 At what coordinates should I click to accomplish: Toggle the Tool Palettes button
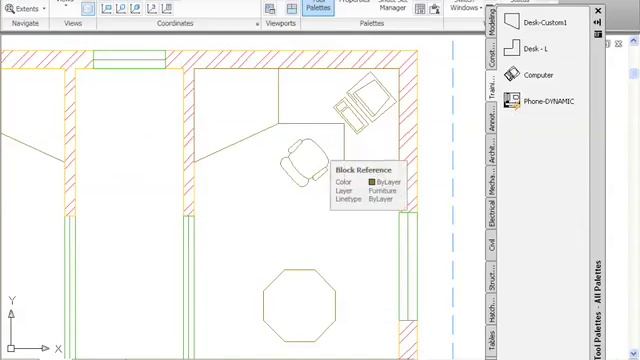318,7
